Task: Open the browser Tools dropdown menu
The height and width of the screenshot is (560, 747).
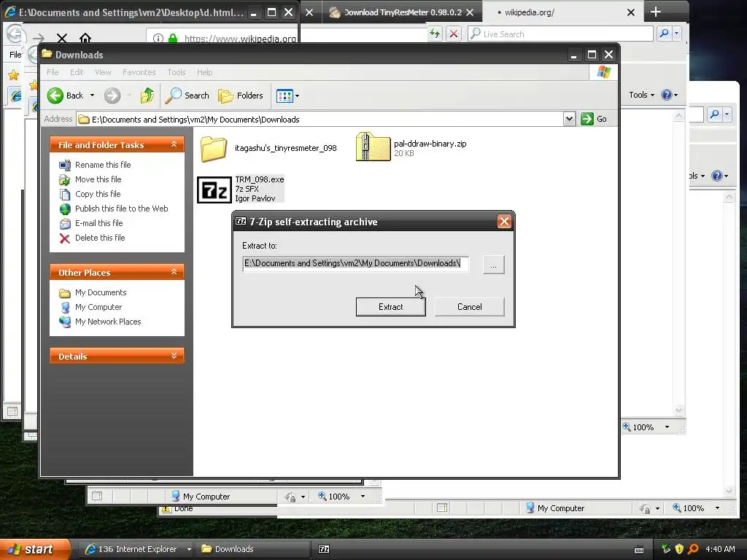Action: 641,95
